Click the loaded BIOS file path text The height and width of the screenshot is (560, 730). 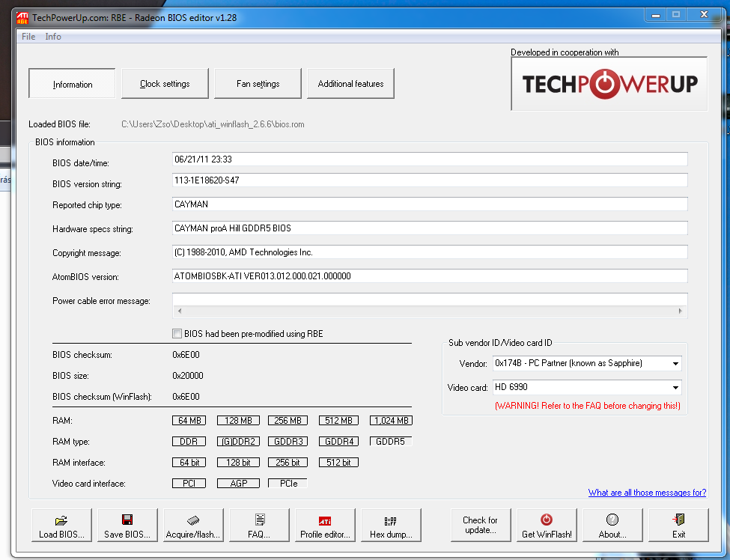pos(213,124)
